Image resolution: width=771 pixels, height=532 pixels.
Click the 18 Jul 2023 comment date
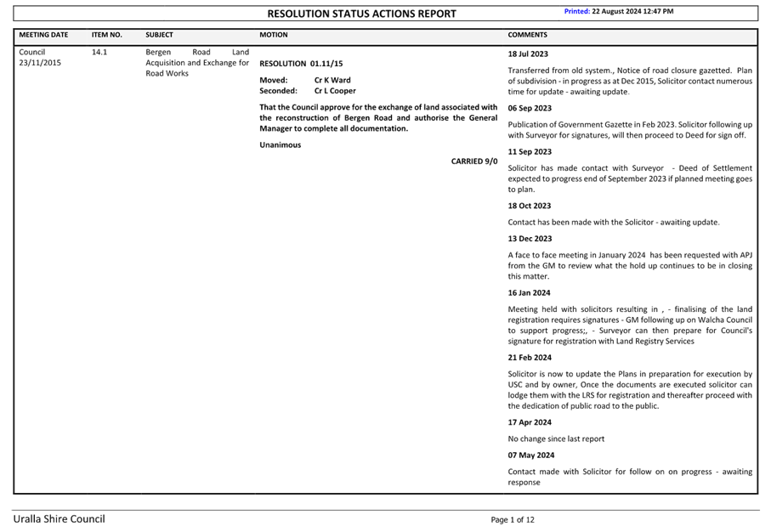tap(529, 54)
